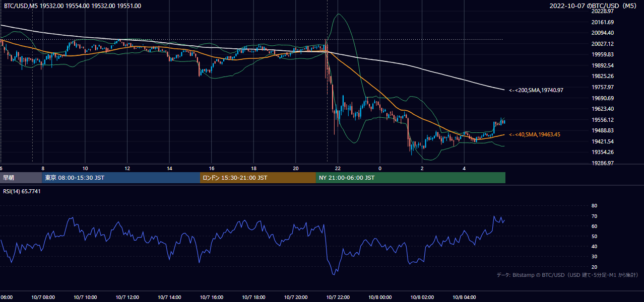
Task: Click price axis label 19757.97
Action: click(602, 87)
